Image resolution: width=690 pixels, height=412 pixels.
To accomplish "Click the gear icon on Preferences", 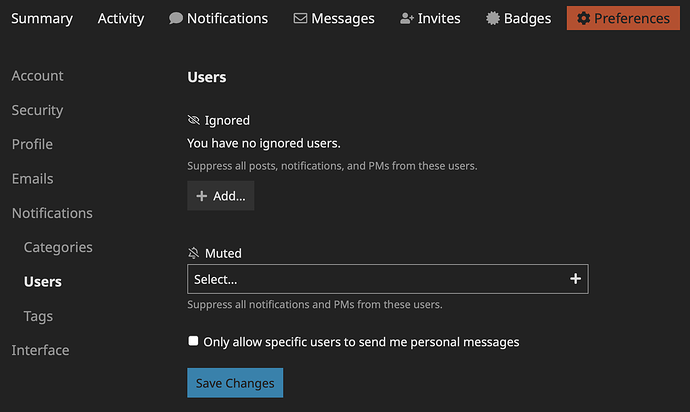I will (584, 18).
